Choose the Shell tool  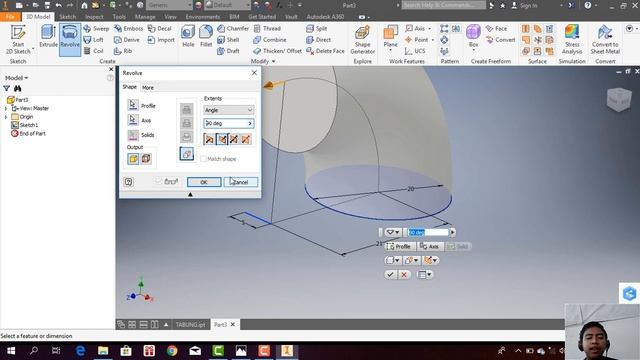tap(228, 40)
